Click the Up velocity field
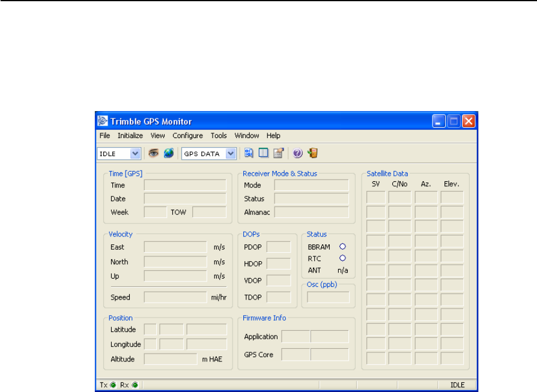This screenshot has height=392, width=537. tap(175, 276)
